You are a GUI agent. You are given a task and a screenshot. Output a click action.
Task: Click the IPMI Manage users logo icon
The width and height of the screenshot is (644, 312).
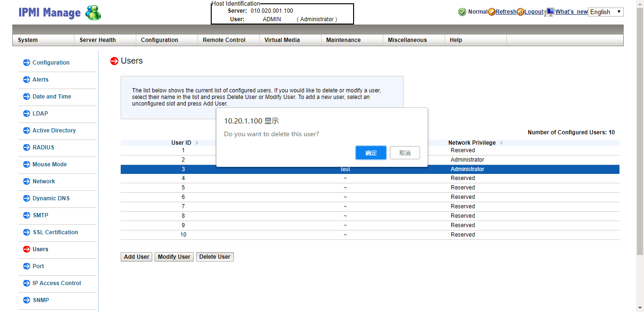click(93, 13)
